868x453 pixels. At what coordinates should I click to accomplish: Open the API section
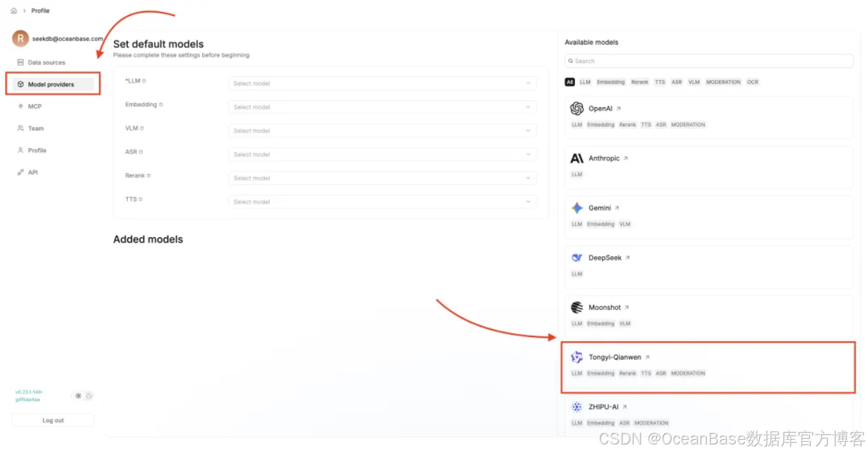pyautogui.click(x=53, y=173)
